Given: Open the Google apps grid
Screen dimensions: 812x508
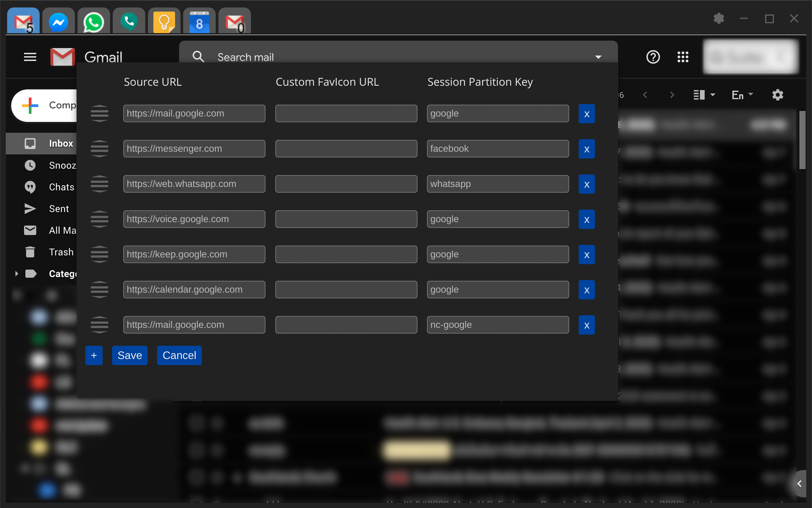Looking at the screenshot, I should pos(683,57).
